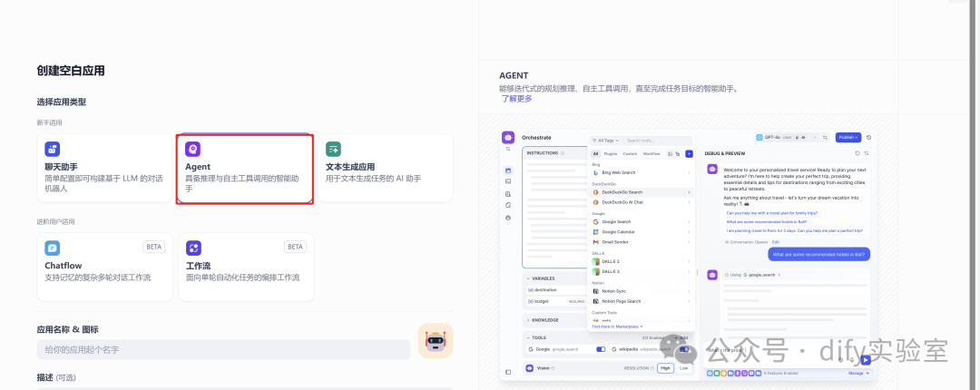Click the DALL-E 3 tool icon
This screenshot has height=390, width=980.
tap(595, 271)
